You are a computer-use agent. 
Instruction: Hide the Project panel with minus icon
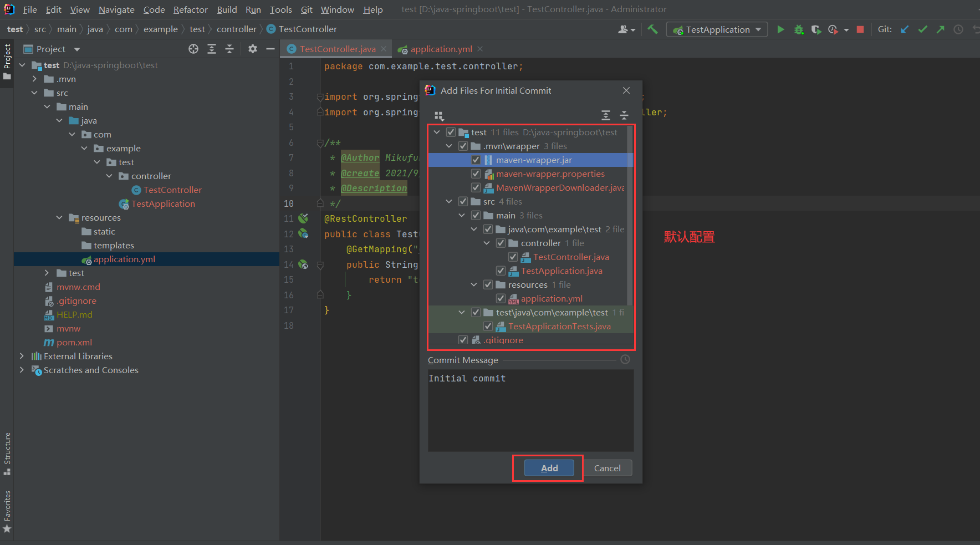click(x=270, y=49)
